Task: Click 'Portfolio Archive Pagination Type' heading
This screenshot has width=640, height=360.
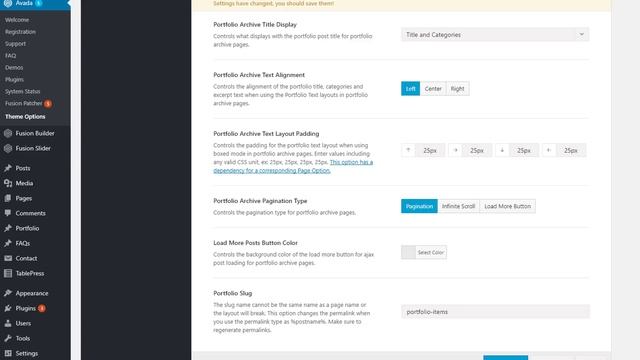Action: [x=260, y=201]
